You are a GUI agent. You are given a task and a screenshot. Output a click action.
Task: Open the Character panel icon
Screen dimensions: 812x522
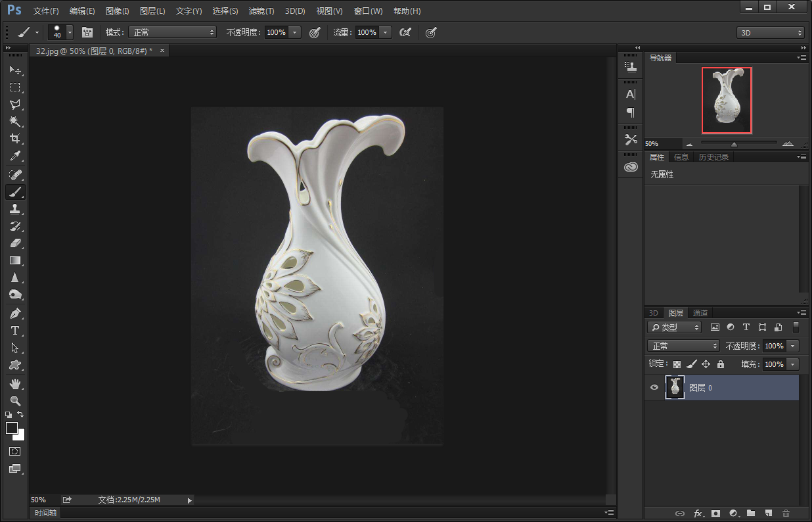(x=631, y=94)
